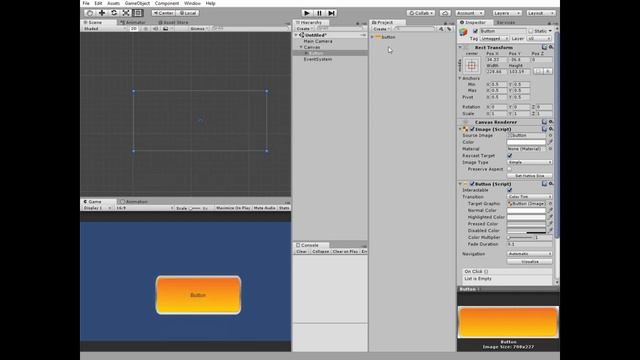The height and width of the screenshot is (360, 640).
Task: Toggle the Preserve Aspect checkbox
Action: point(509,169)
